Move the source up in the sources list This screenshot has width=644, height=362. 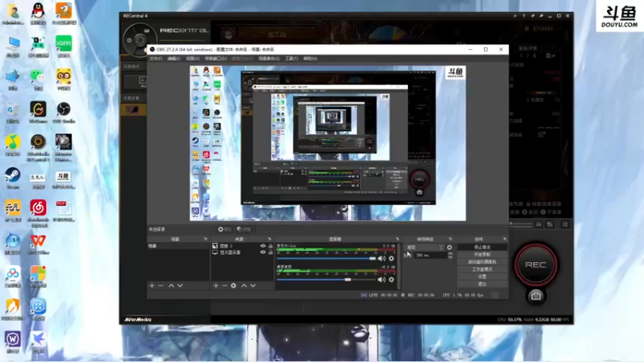(x=244, y=286)
